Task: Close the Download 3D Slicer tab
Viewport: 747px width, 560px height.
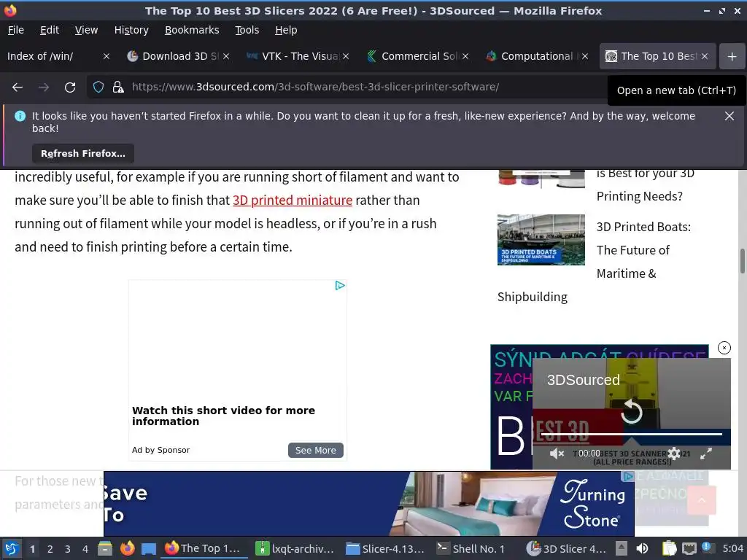Action: point(226,56)
